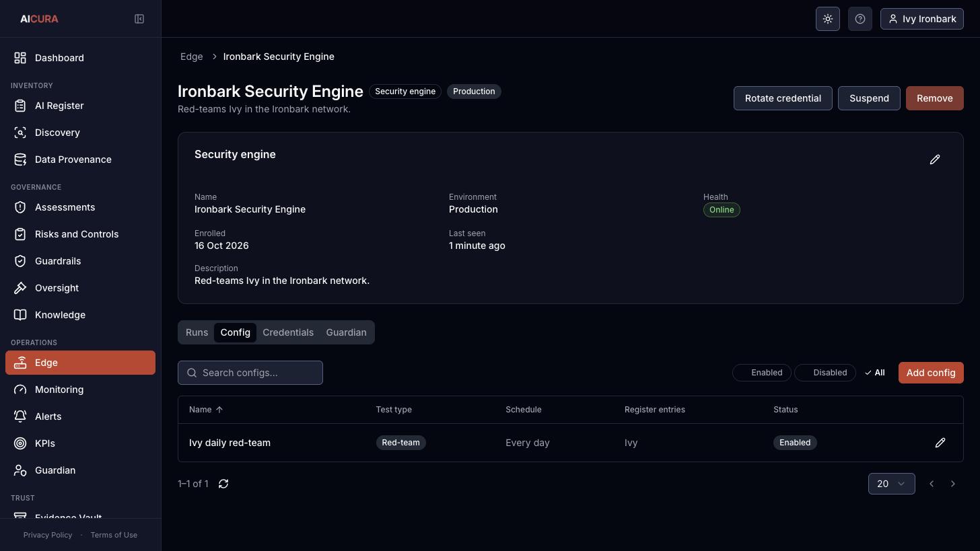Viewport: 980px width, 551px height.
Task: Filter configs by Enabled
Action: point(762,373)
